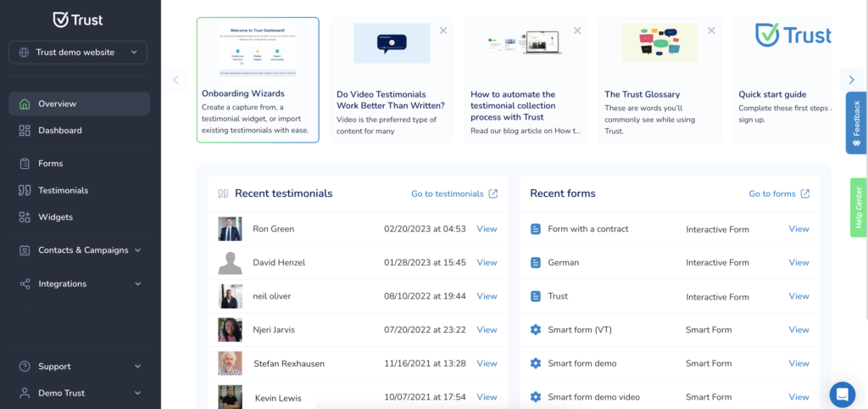Click gear icon of Smart form demo video
The width and height of the screenshot is (868, 409).
(536, 397)
